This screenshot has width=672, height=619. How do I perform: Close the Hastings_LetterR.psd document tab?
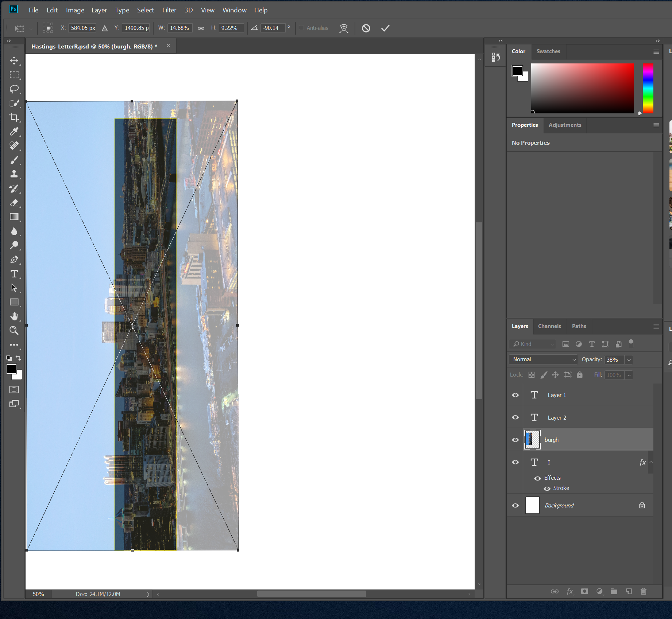pos(168,46)
